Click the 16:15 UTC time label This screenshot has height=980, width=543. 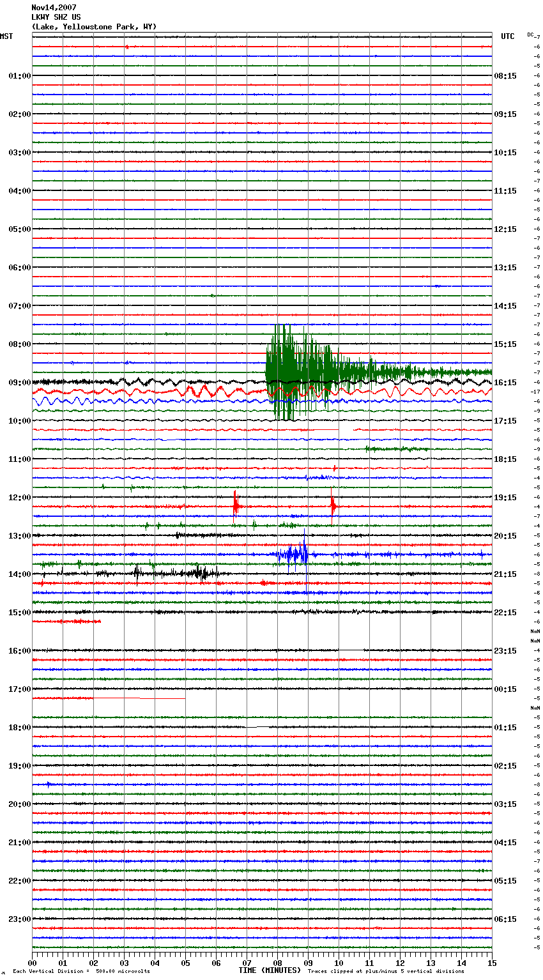click(x=505, y=383)
